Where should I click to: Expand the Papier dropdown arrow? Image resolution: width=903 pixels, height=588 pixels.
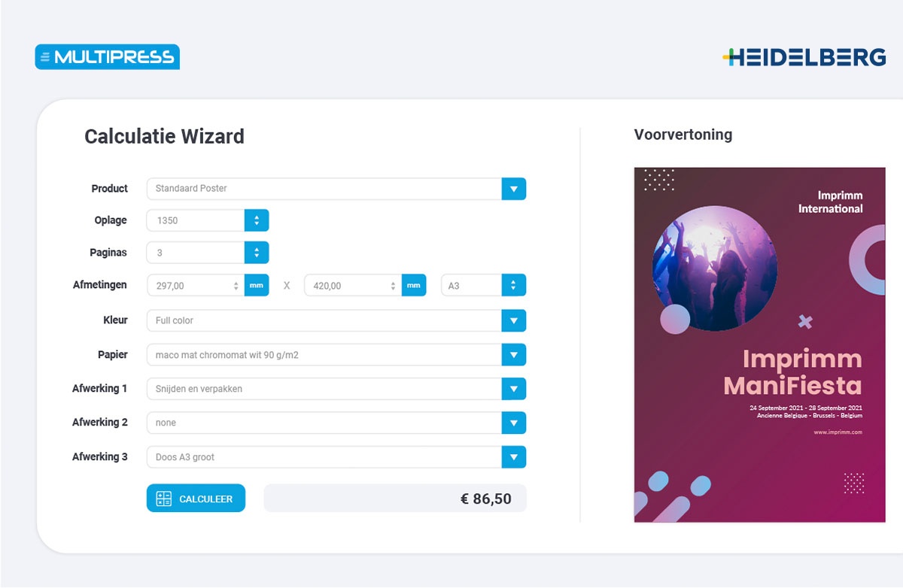click(x=514, y=355)
